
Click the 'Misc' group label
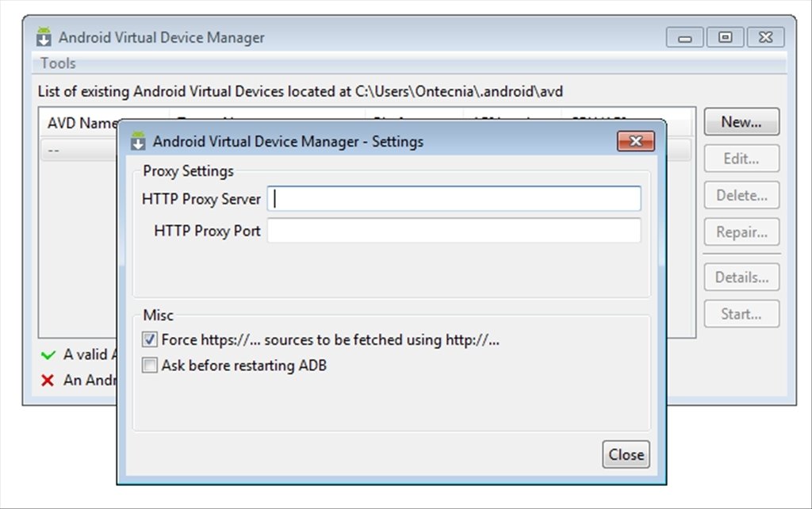tap(158, 315)
